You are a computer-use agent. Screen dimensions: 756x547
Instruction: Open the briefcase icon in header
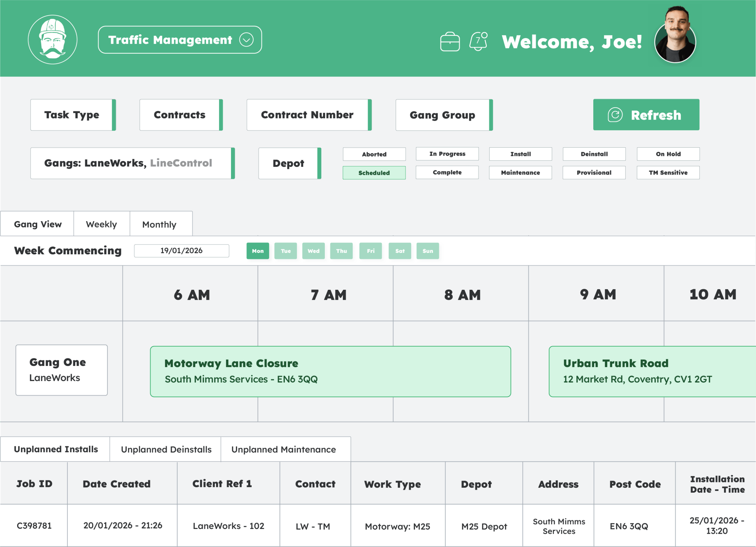click(x=450, y=42)
